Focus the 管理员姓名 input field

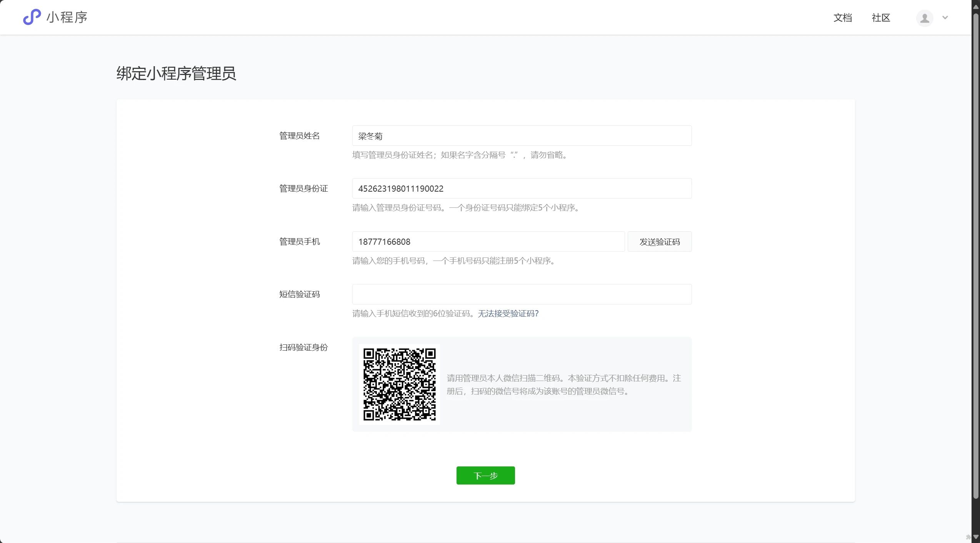click(522, 136)
